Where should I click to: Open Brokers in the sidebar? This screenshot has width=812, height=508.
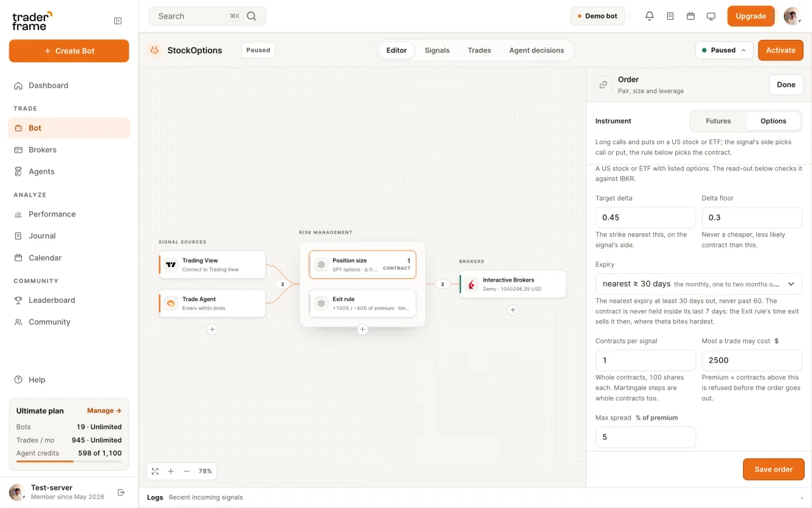click(69, 149)
